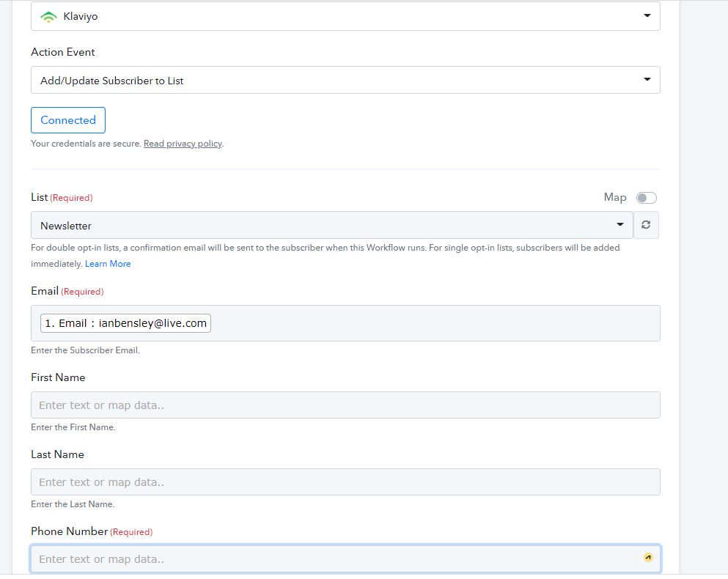Click the 'Your credentials are secure.' text
Viewport: 728px width, 579px height.
86,144
